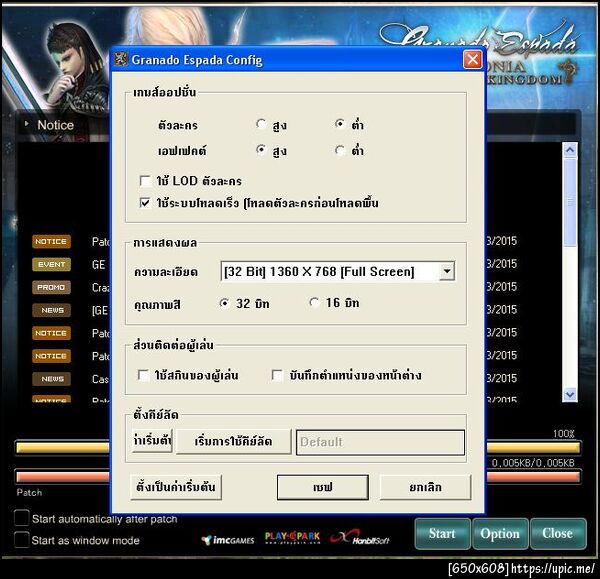Click the EVENT tag on the GE row

tap(51, 264)
